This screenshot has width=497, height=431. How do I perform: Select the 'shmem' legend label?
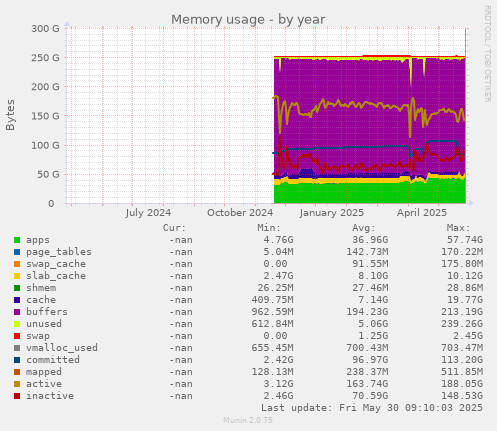[41, 288]
